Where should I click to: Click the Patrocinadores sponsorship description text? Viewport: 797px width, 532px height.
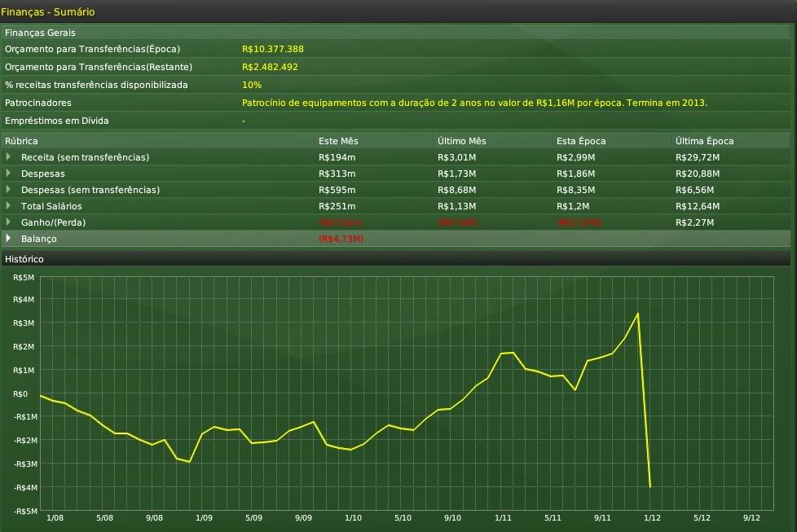[474, 103]
